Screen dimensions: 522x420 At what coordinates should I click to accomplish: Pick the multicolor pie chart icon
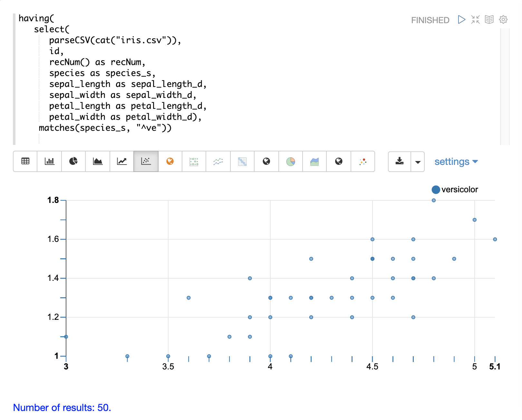[x=291, y=161]
